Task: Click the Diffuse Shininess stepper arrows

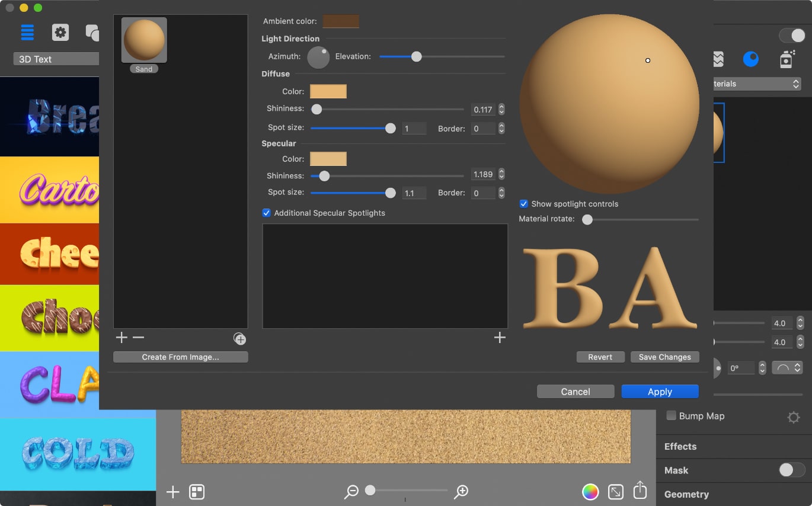Action: click(x=501, y=109)
